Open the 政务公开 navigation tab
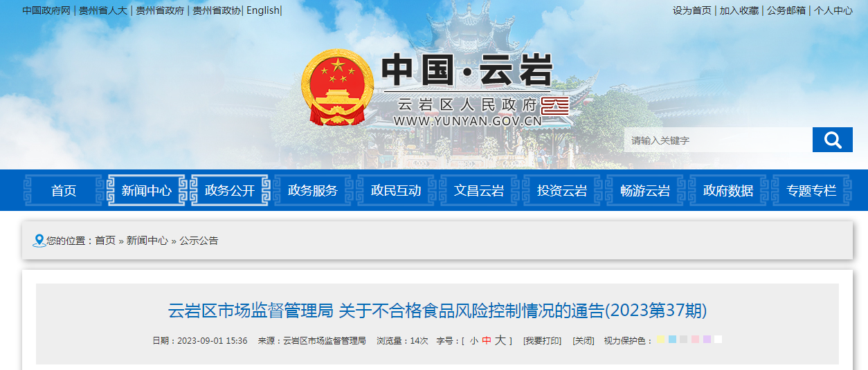 point(230,190)
